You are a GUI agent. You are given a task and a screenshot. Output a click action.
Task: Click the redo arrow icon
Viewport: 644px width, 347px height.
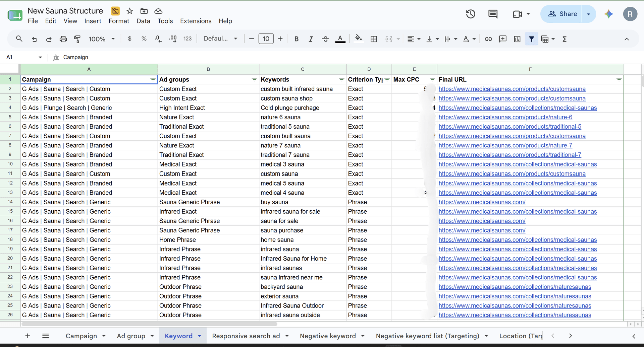[x=49, y=39]
